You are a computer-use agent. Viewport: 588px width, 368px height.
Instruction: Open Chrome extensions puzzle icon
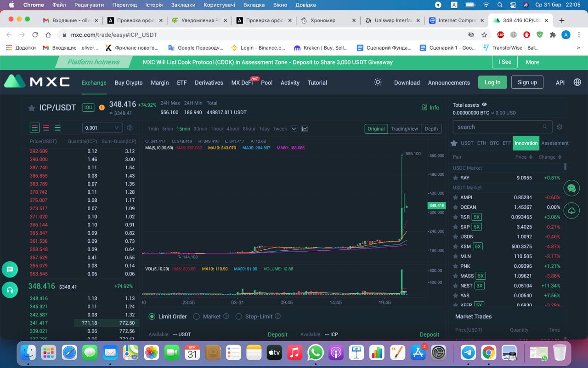pyautogui.click(x=553, y=35)
